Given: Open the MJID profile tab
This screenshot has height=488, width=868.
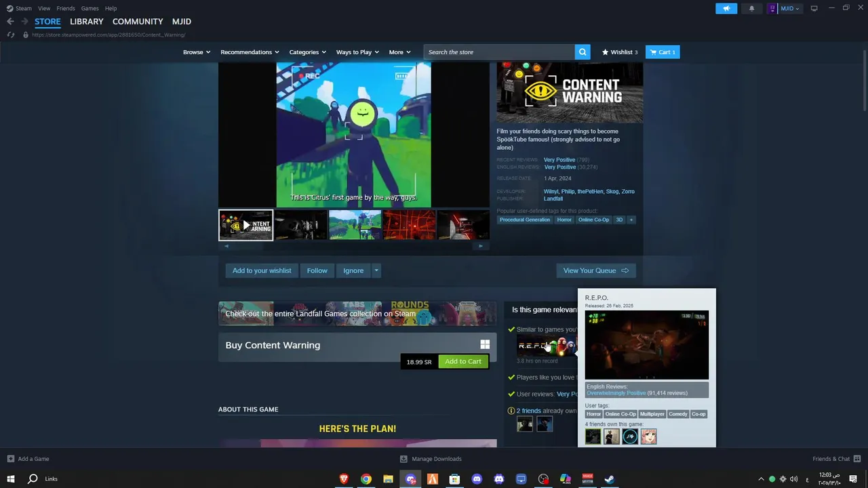Looking at the screenshot, I should (x=182, y=22).
